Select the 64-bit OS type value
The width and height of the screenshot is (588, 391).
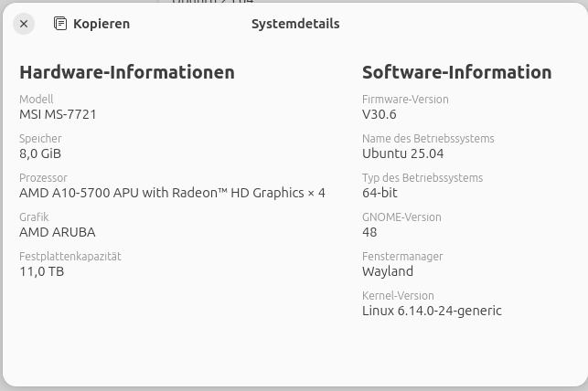point(380,193)
